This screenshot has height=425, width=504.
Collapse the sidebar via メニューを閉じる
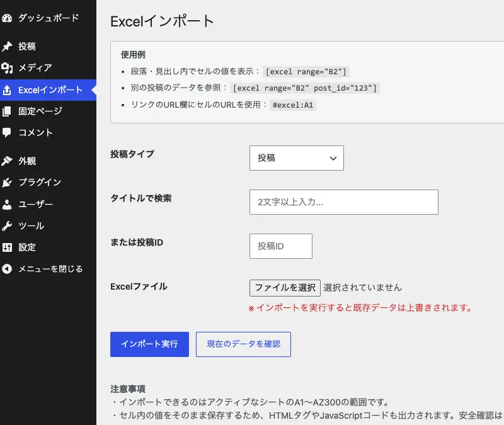[49, 269]
